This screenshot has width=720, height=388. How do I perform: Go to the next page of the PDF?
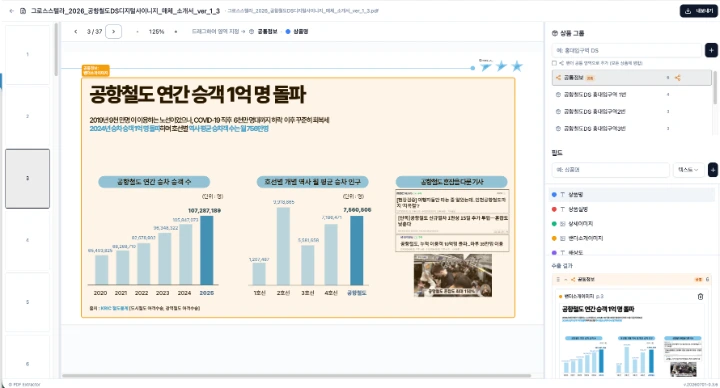tap(113, 32)
